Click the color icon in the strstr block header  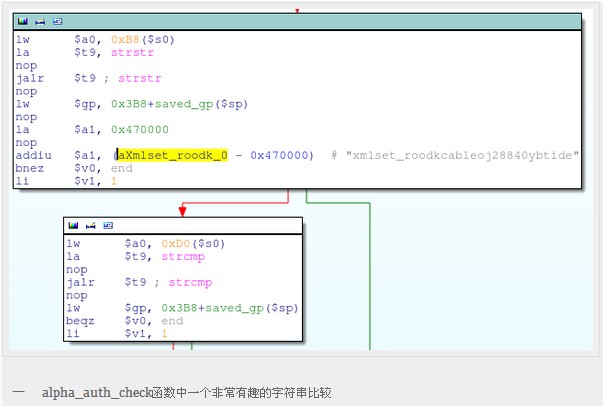[23, 22]
